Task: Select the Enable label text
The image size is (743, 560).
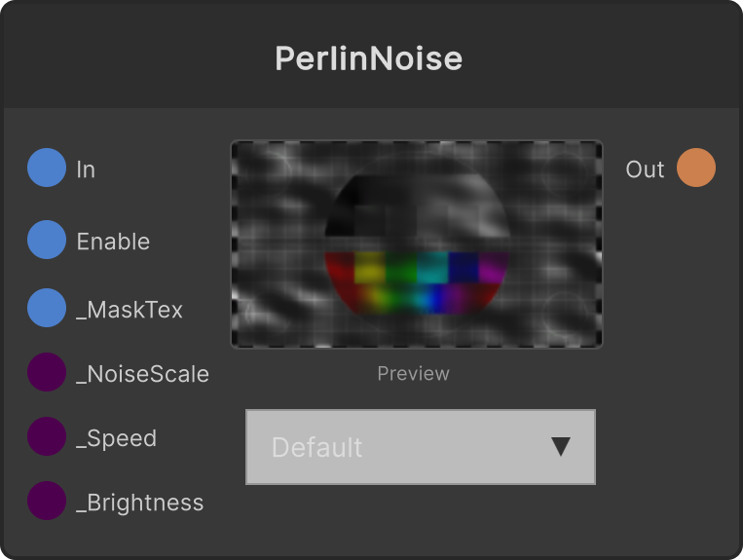Action: (x=113, y=242)
